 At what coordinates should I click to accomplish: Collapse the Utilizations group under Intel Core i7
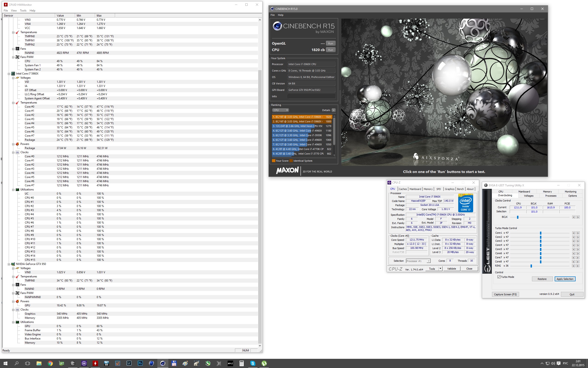coord(13,190)
